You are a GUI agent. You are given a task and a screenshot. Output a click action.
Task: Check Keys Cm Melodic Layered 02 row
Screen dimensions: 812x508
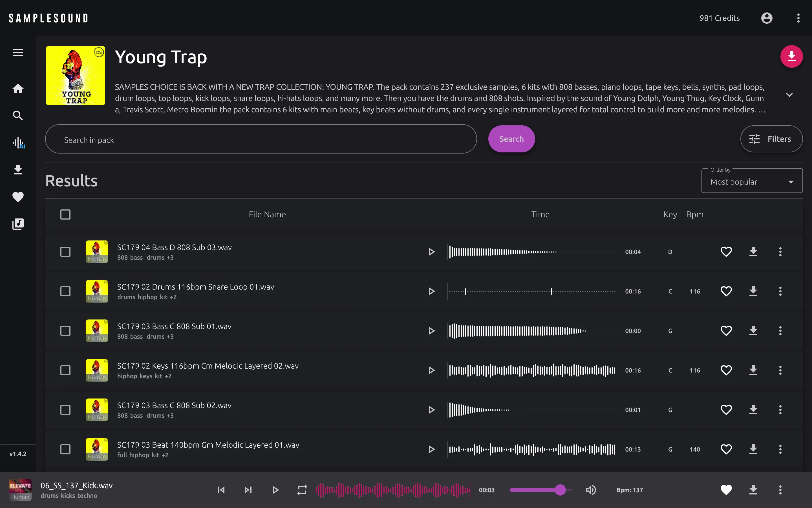click(x=65, y=370)
